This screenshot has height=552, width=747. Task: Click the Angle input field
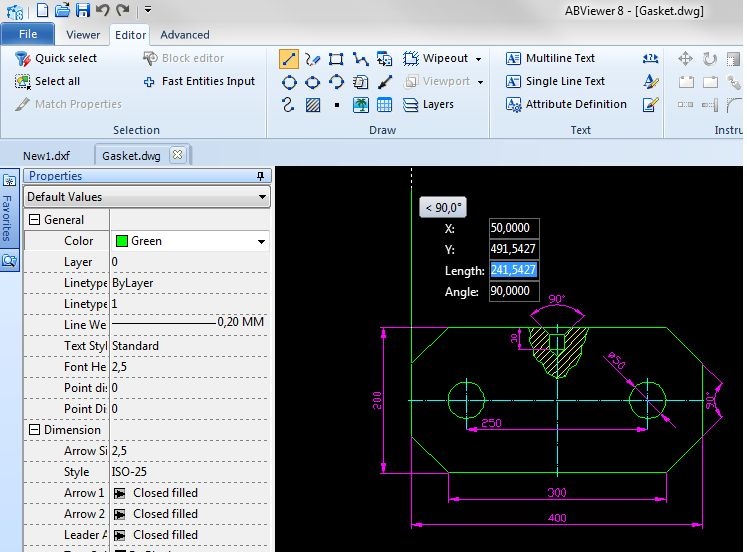[514, 292]
